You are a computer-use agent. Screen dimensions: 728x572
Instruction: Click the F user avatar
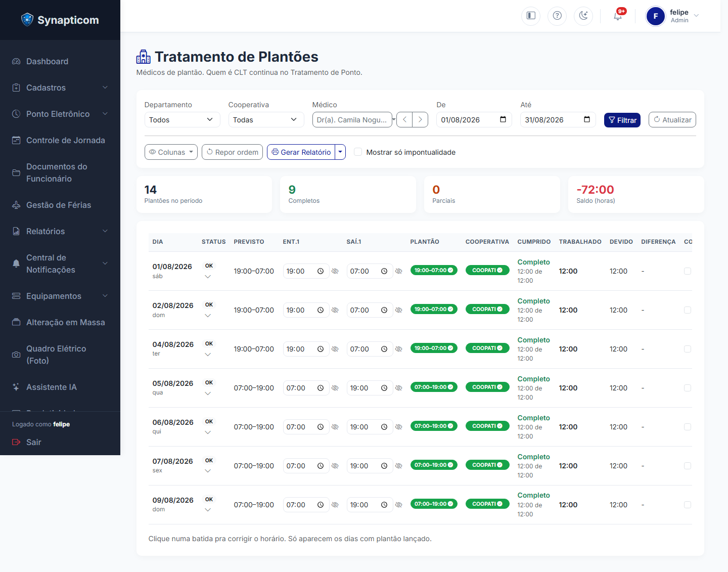[x=656, y=16]
